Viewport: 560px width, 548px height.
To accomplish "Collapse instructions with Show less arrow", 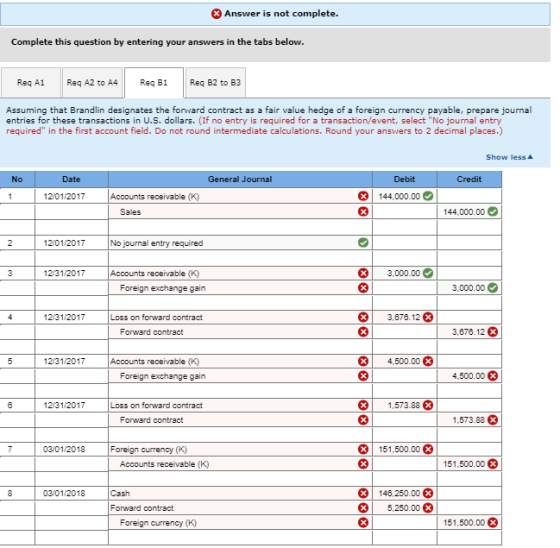I will (509, 157).
